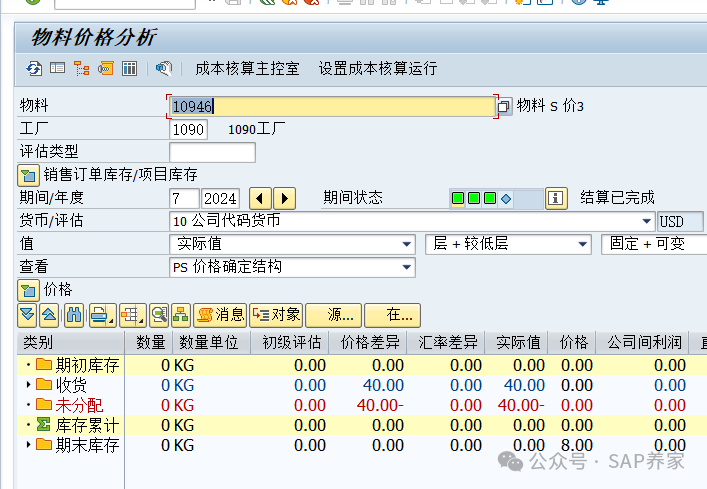Viewport: 707px width, 489px height.
Task: Click 40.00- actual value in 未分配 row
Action: pyautogui.click(x=521, y=405)
